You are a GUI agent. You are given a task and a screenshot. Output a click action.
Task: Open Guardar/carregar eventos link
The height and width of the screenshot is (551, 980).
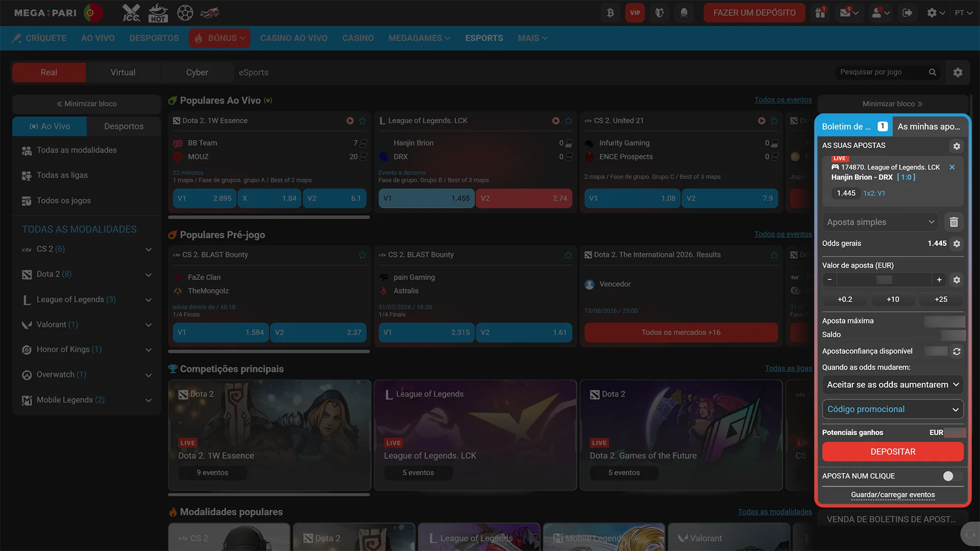point(893,495)
